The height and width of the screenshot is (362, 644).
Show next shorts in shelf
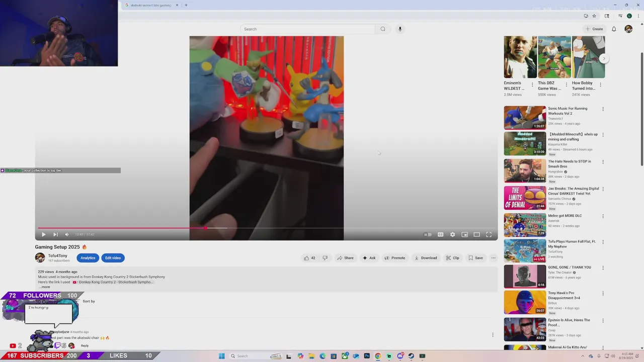click(x=604, y=58)
